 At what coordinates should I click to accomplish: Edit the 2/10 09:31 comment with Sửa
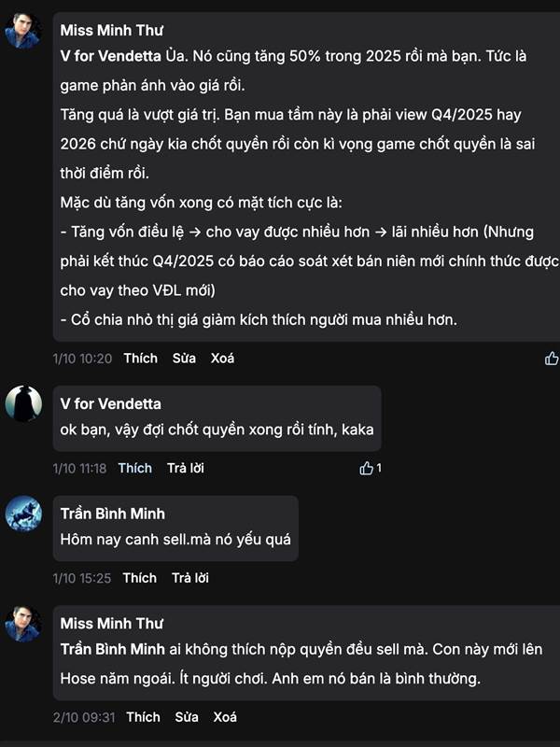tap(187, 717)
